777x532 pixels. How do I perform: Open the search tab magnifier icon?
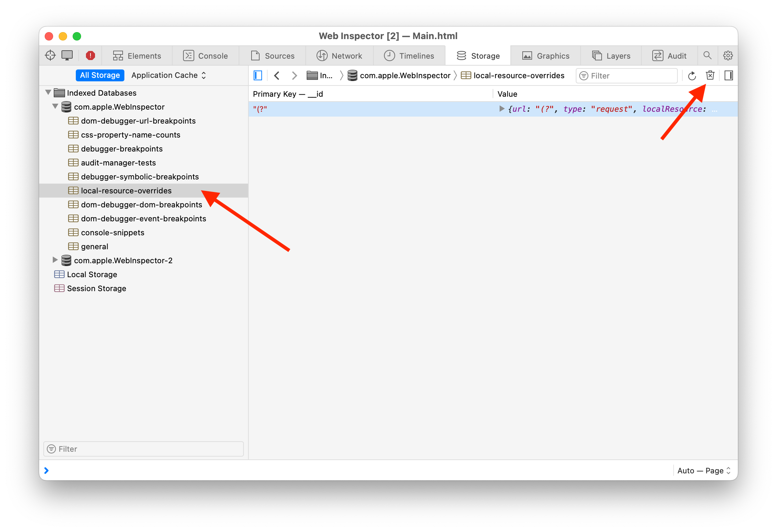707,56
